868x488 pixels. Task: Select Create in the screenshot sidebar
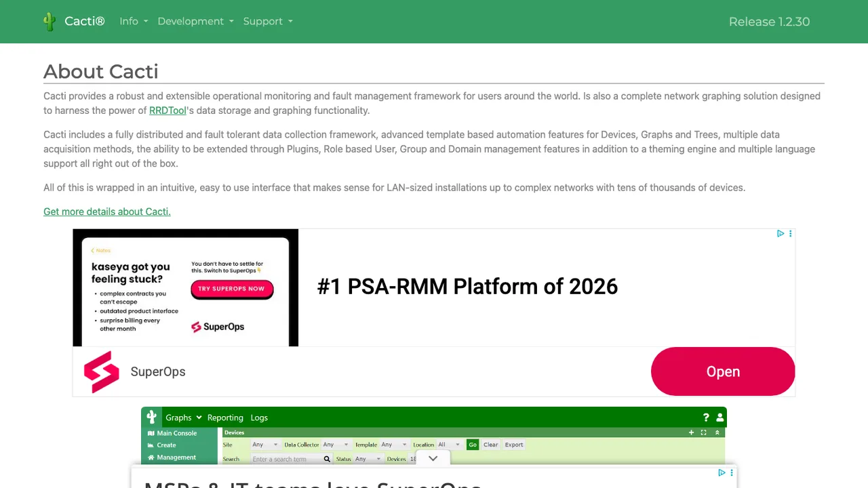(x=161, y=445)
